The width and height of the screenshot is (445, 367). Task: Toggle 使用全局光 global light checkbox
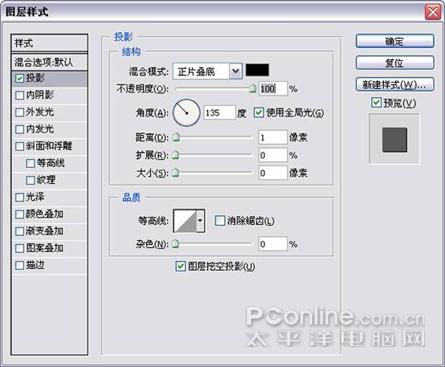259,113
